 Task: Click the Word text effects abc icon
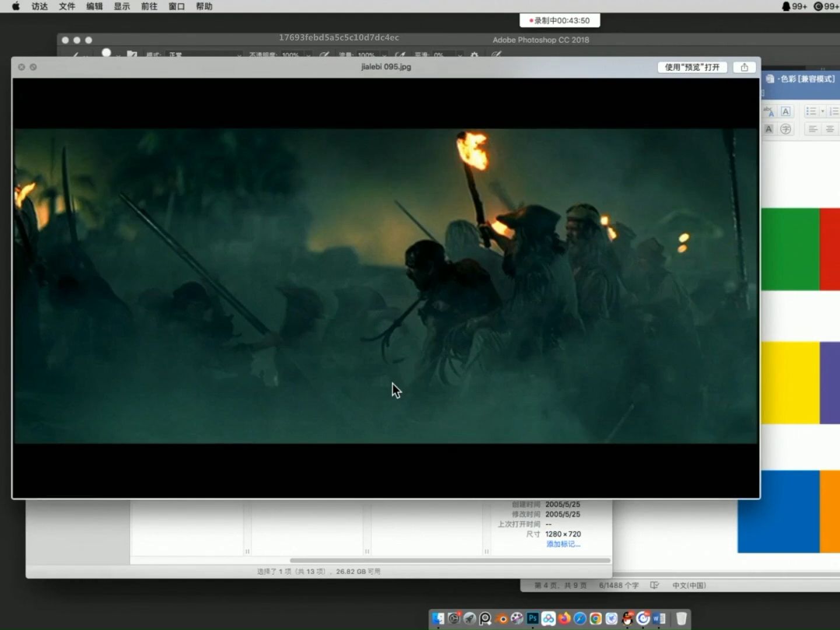[768, 111]
